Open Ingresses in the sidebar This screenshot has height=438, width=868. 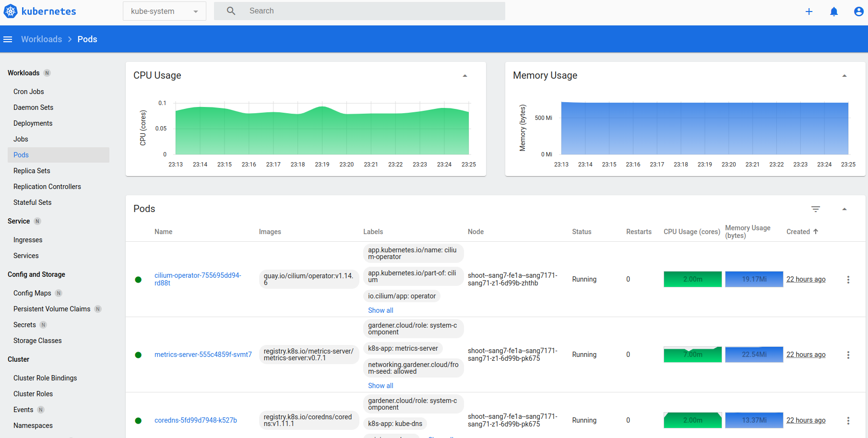click(28, 240)
